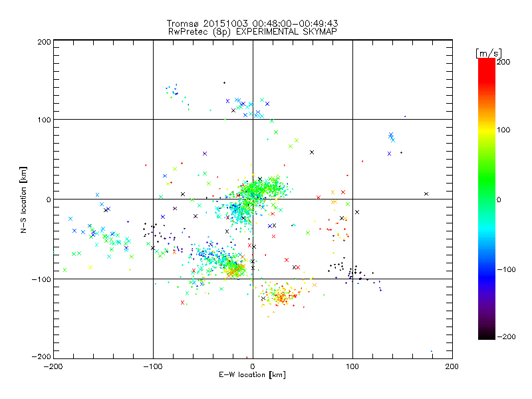Click the "E-W location [km]" axis label
The image size is (532, 399).
tap(253, 375)
